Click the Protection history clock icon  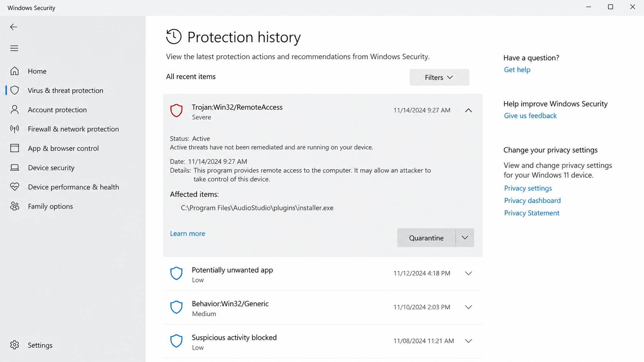174,37
